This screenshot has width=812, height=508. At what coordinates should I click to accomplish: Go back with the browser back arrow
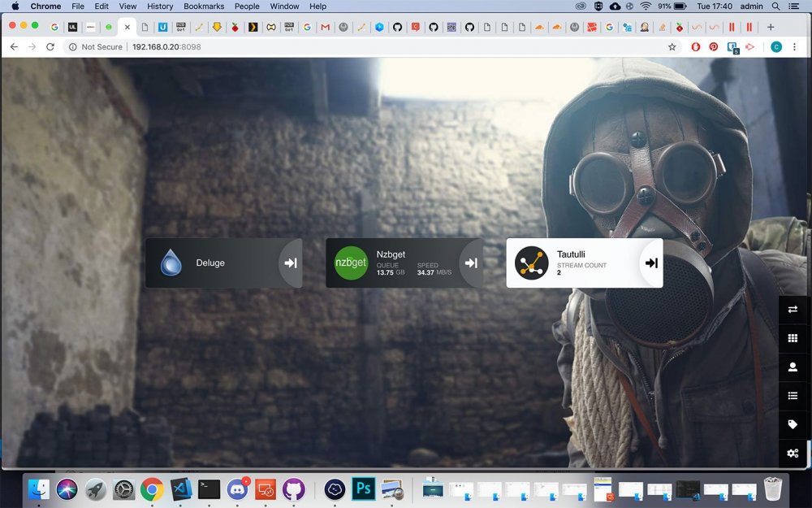tap(14, 46)
